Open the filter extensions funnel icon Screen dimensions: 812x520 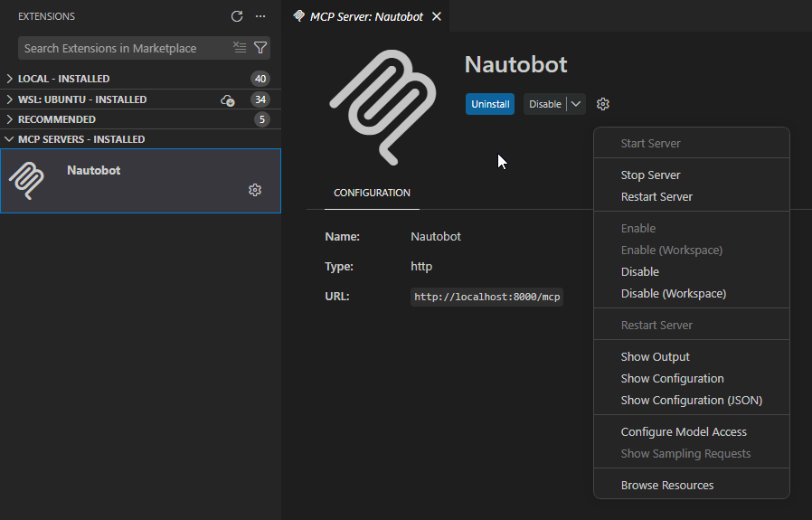point(260,48)
